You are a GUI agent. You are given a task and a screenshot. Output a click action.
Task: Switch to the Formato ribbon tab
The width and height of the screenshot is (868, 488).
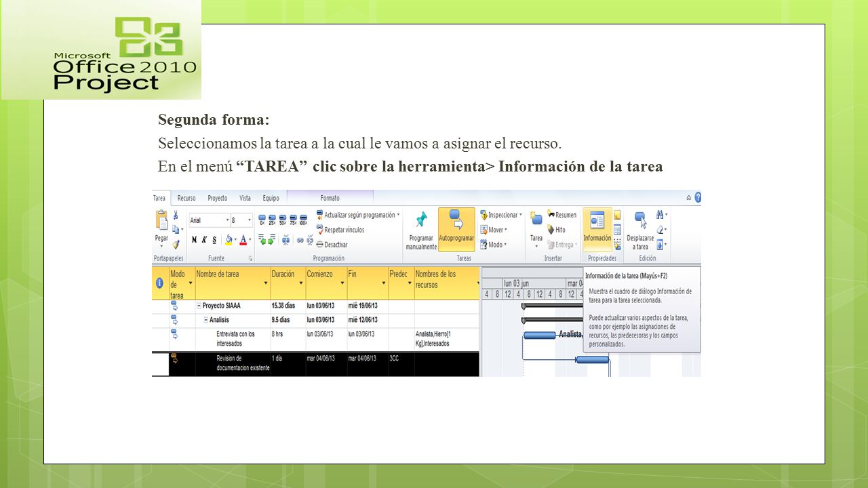(x=330, y=198)
